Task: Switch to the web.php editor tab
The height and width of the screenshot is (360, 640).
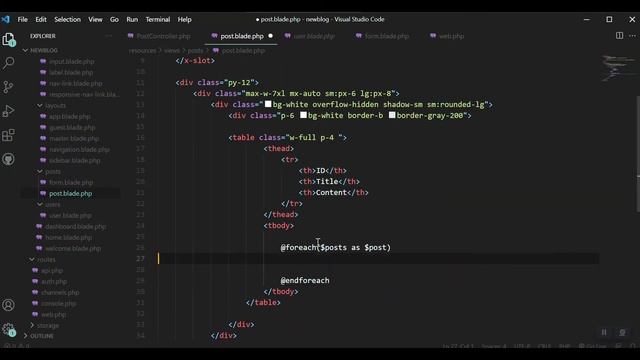Action: [x=451, y=36]
